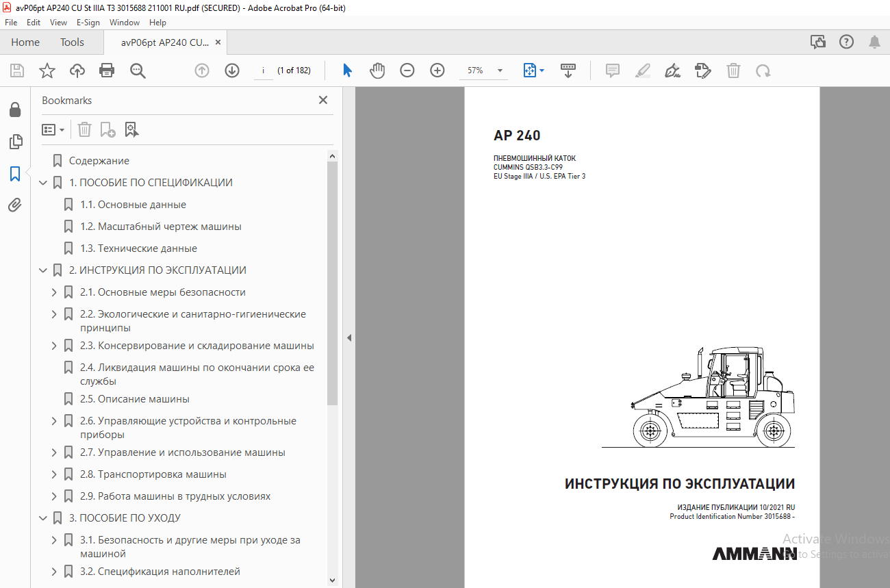Collapse section 3. ПОСОБИЕ ПО УХОДУ
The image size is (890, 588).
click(x=44, y=518)
